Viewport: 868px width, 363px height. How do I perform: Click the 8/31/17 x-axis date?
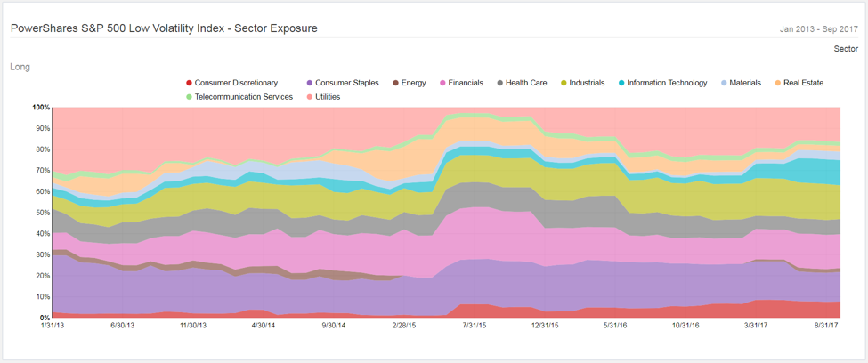point(828,327)
